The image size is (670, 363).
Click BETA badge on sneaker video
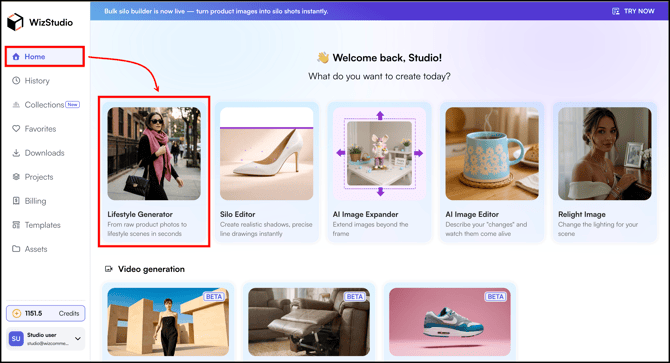(496, 296)
